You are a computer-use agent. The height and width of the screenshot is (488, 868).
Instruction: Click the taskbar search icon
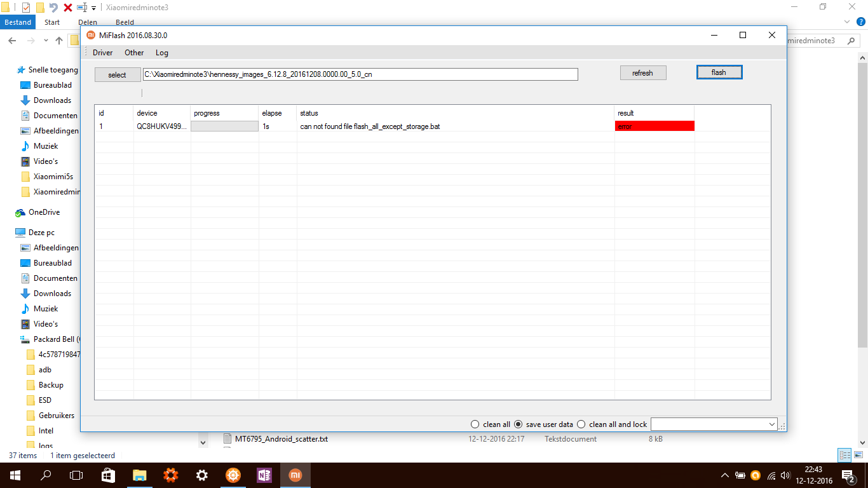46,475
